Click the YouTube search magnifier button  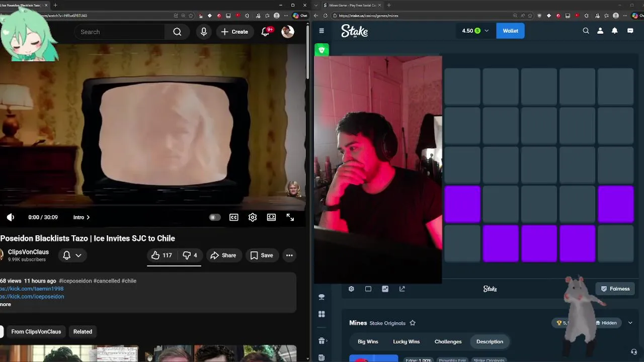coord(177,32)
